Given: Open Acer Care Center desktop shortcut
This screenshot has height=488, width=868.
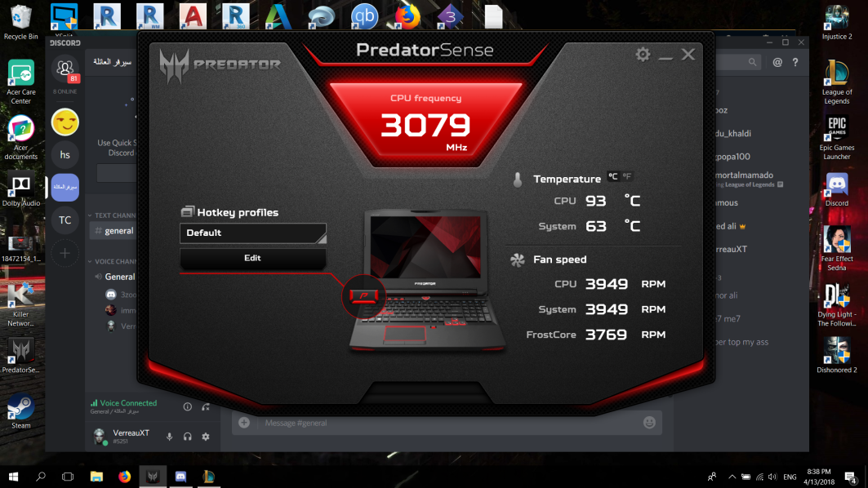Looking at the screenshot, I should [21, 82].
